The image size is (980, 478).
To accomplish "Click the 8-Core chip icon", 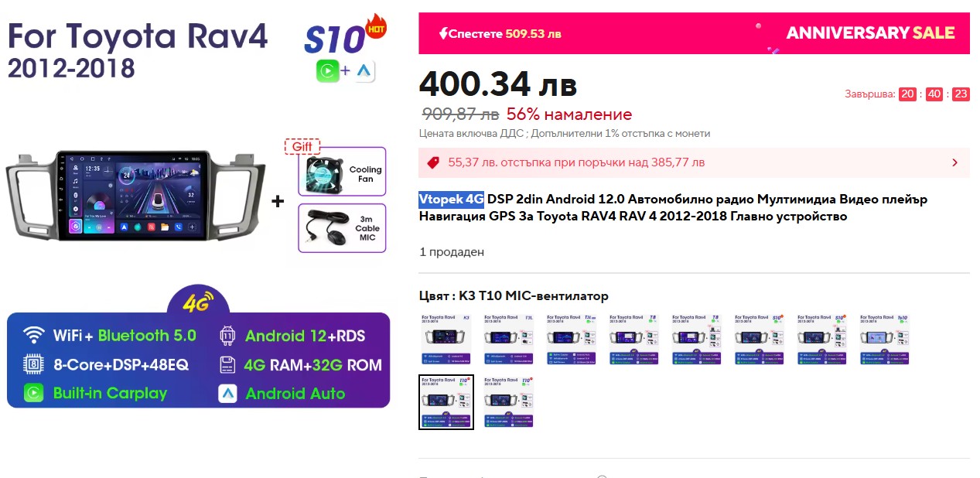I will (x=33, y=364).
